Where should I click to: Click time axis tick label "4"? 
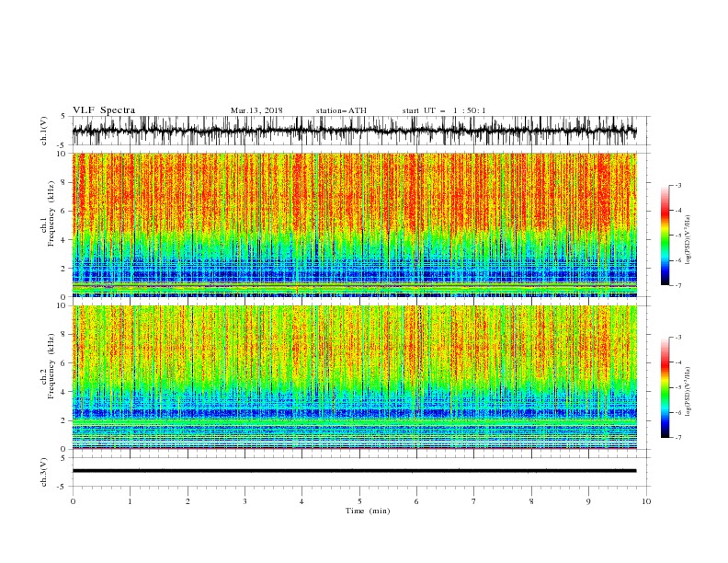[301, 501]
